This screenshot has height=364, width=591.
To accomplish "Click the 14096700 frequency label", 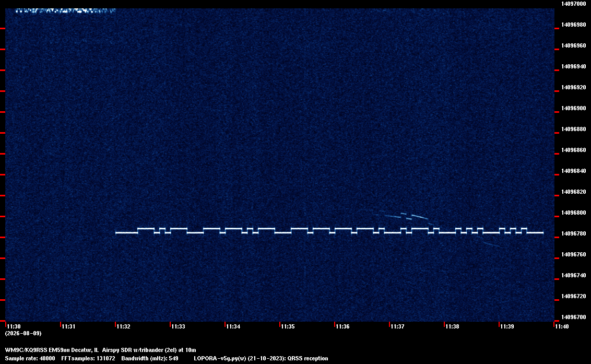I will pos(574,317).
